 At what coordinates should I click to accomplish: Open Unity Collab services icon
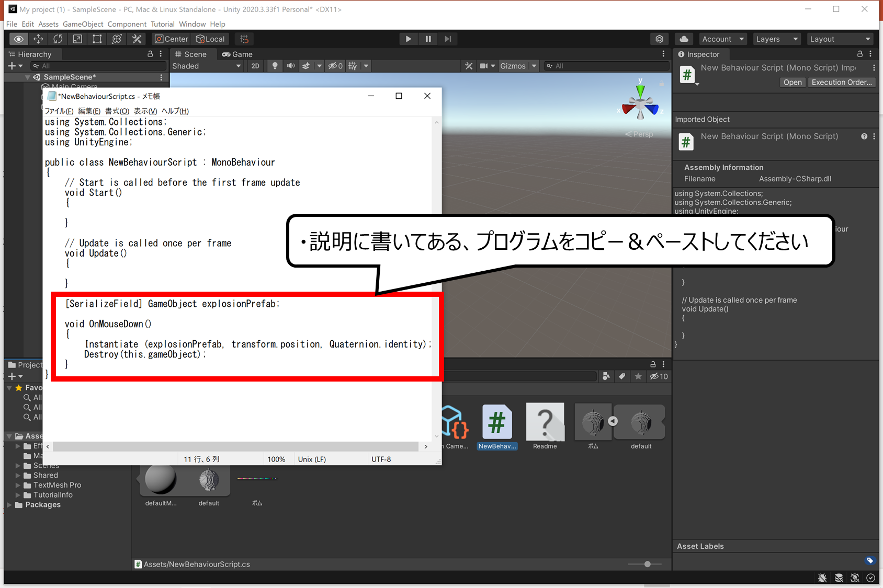pyautogui.click(x=660, y=39)
